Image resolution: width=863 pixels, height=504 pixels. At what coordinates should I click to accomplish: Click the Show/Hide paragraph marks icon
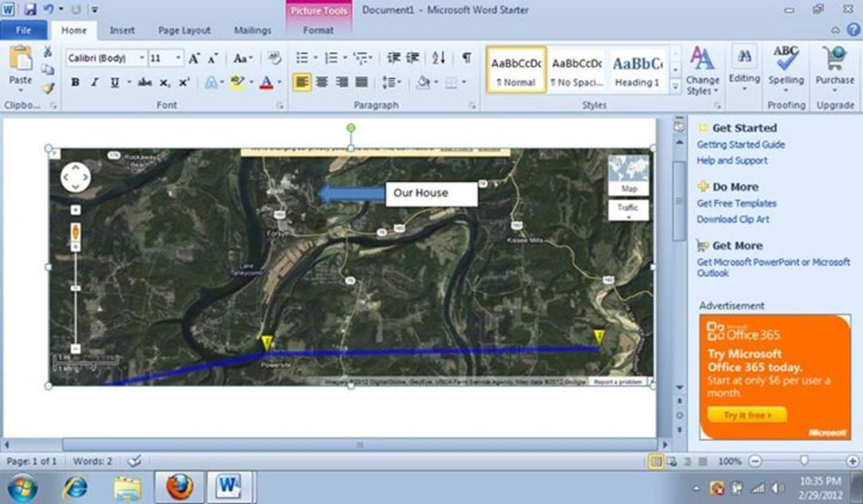[x=466, y=58]
